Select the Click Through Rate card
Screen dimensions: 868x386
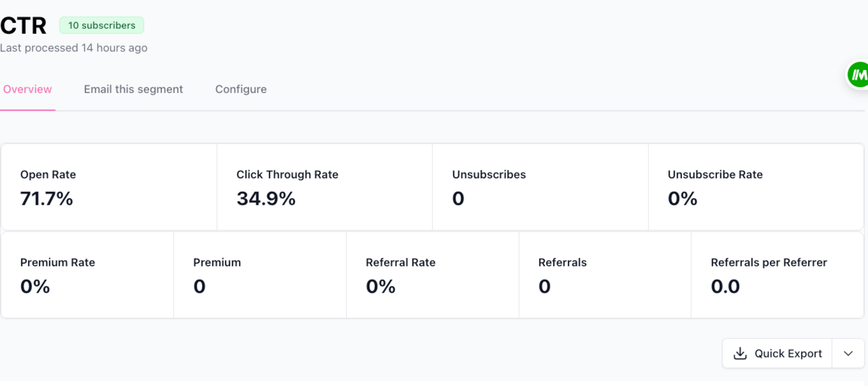(x=324, y=187)
